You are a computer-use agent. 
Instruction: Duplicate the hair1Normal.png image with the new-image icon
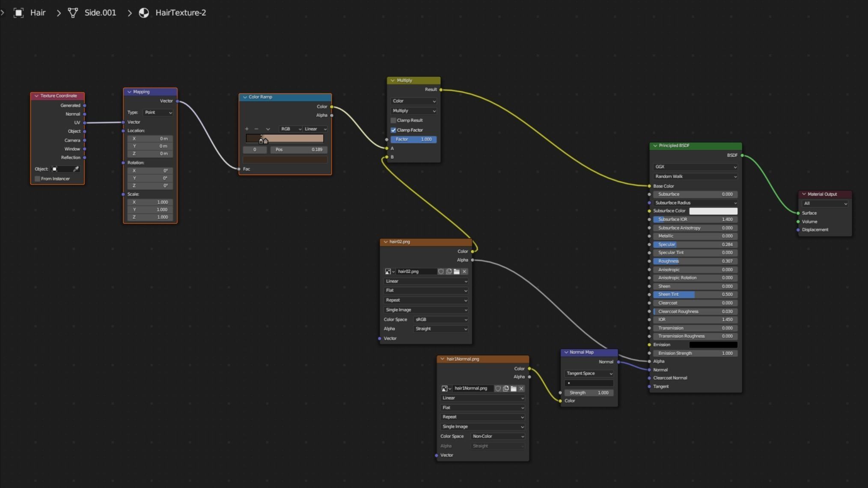[x=506, y=389]
